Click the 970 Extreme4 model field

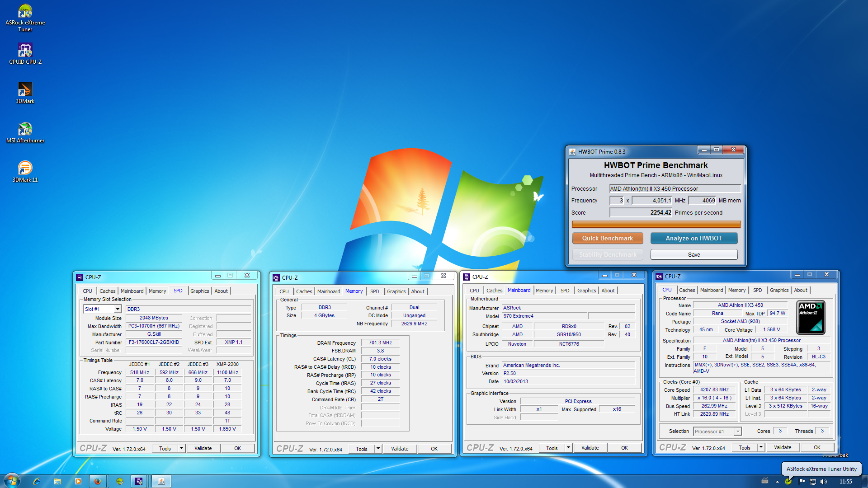(544, 316)
